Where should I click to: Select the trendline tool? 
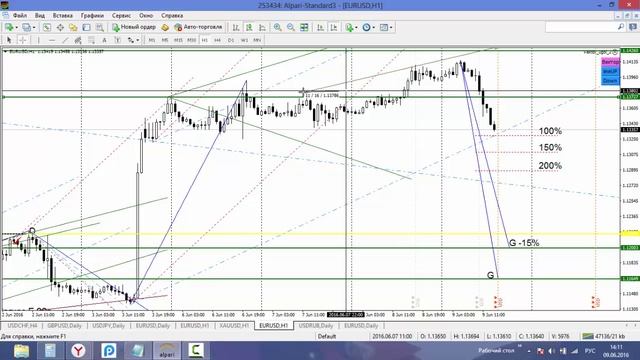point(65,40)
